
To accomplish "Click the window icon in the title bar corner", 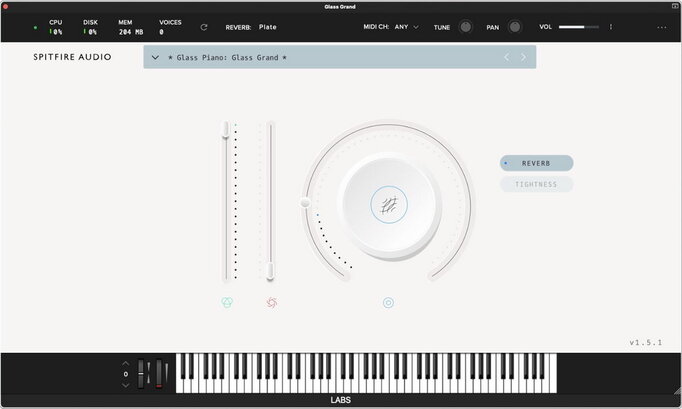I will 675,6.
